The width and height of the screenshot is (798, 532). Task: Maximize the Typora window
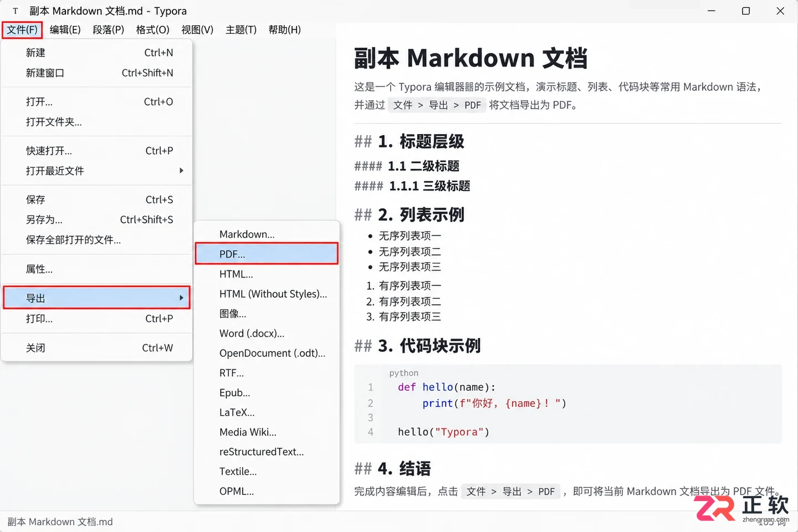[746, 11]
